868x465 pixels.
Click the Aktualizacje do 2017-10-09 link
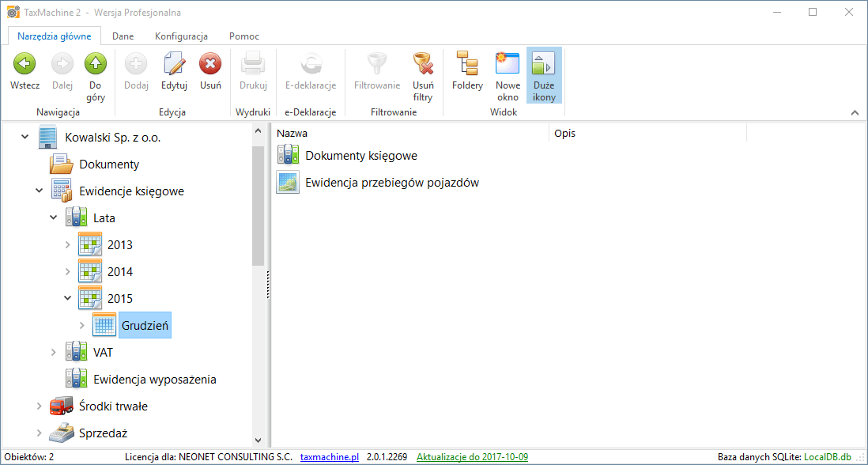(472, 457)
